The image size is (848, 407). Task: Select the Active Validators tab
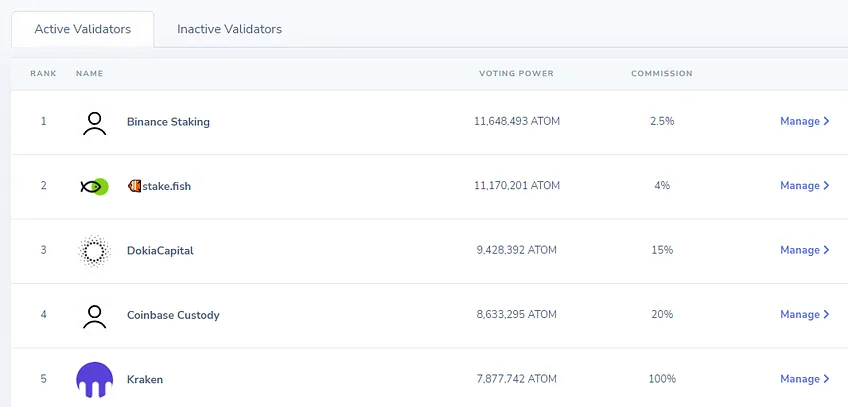[83, 29]
